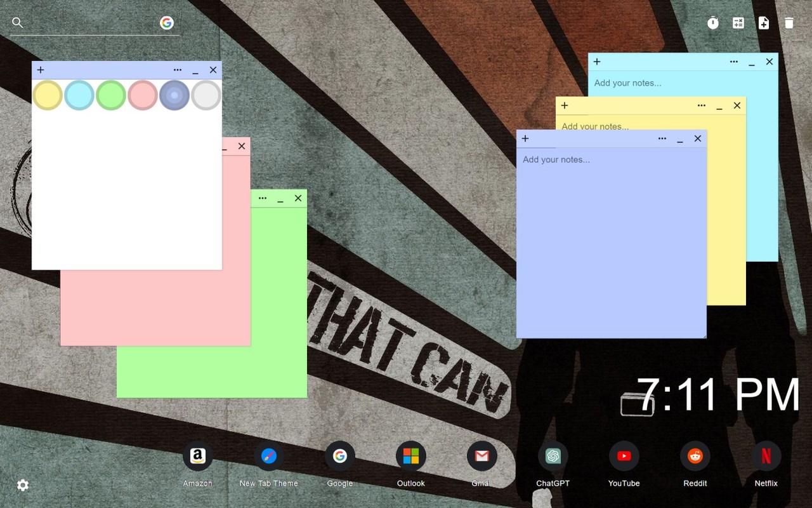Click the trash icon to delete notes
The height and width of the screenshot is (508, 812).
tap(789, 23)
